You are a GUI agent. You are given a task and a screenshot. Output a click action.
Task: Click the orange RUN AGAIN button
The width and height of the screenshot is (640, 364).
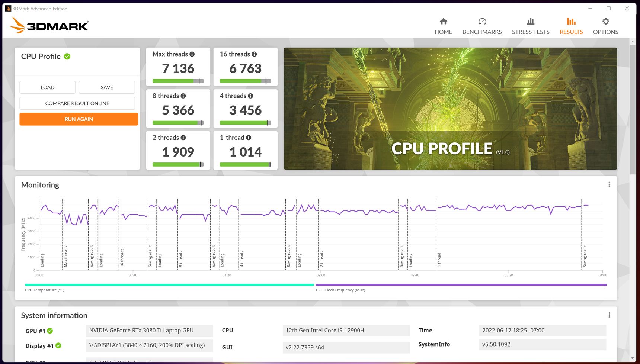coord(79,119)
